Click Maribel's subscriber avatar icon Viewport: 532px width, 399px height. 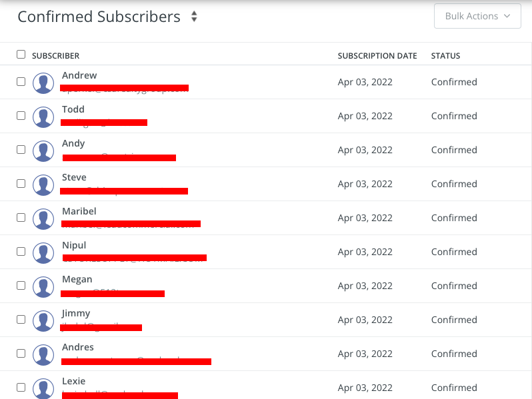click(43, 218)
